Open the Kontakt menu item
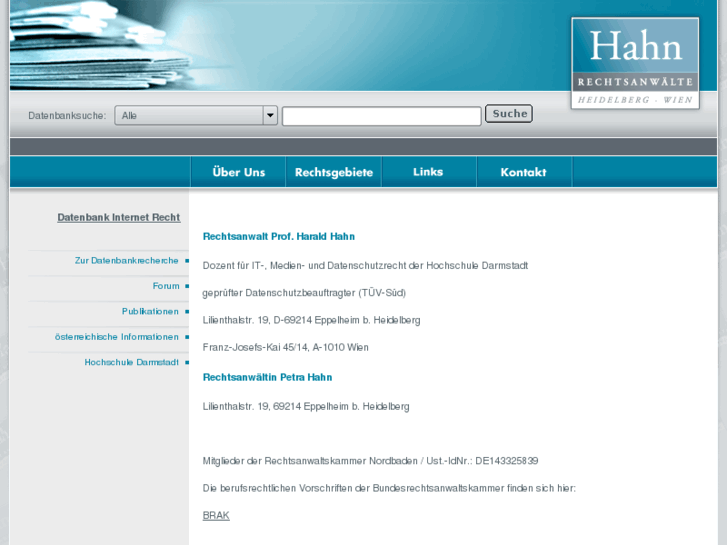 [523, 172]
